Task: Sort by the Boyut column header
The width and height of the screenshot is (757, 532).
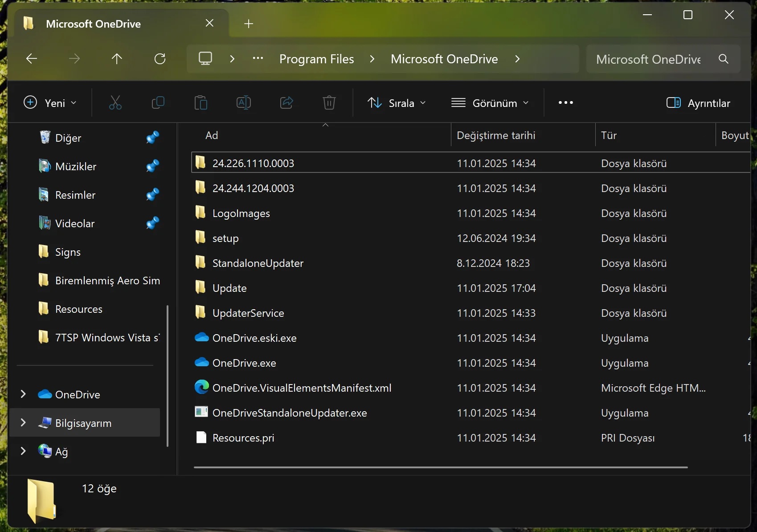Action: coord(734,135)
